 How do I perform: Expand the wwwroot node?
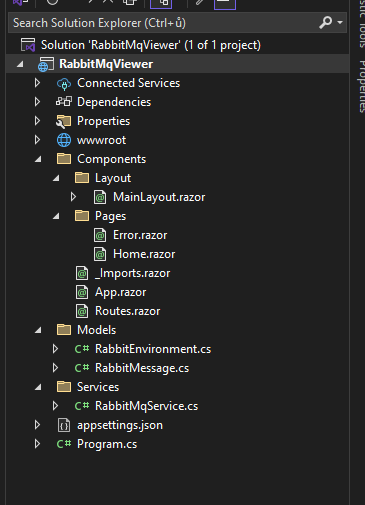(x=37, y=140)
